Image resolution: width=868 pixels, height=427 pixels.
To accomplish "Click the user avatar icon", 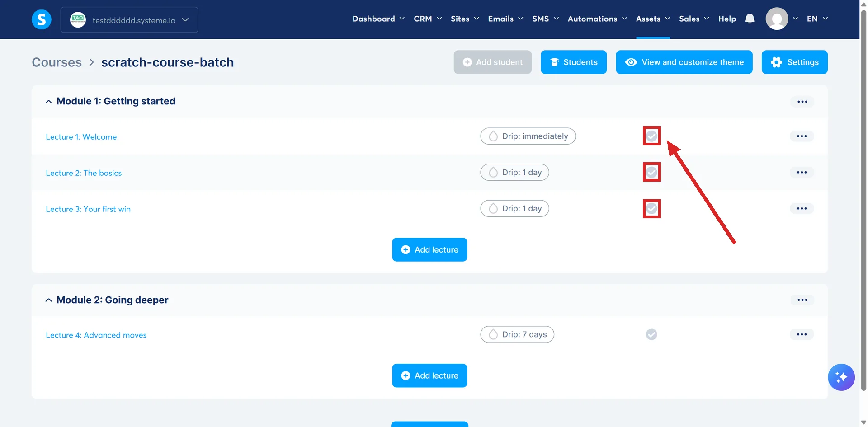I will tap(777, 19).
